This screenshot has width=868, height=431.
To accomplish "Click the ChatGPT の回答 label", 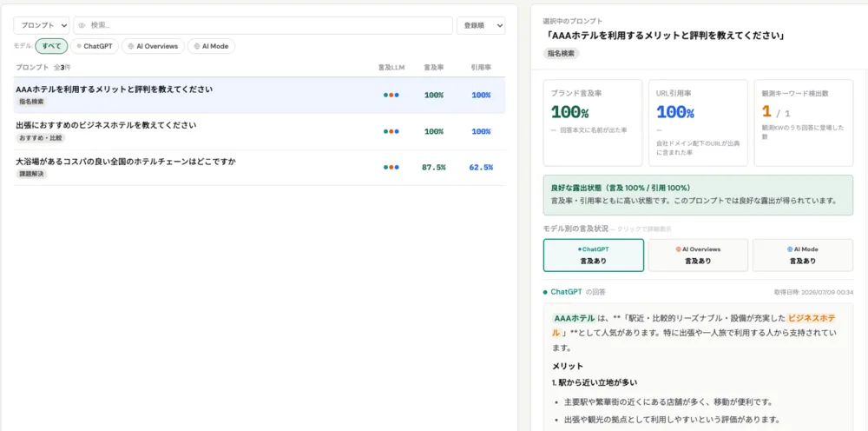I will click(574, 292).
